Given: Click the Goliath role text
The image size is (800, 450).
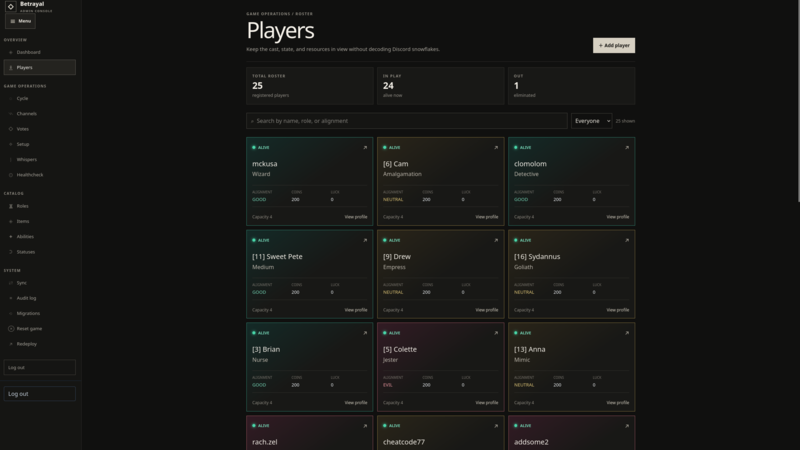Looking at the screenshot, I should (523, 267).
